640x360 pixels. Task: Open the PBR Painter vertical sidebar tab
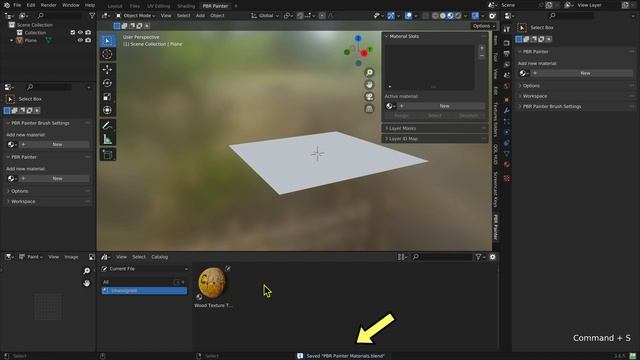pyautogui.click(x=496, y=227)
